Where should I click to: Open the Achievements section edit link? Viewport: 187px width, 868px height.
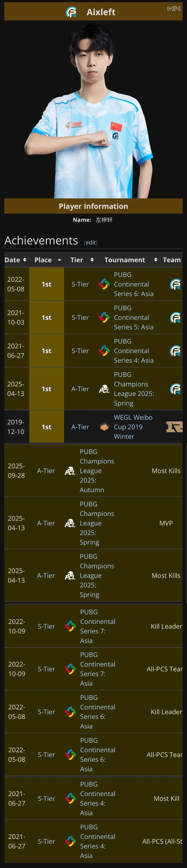pyautogui.click(x=90, y=243)
